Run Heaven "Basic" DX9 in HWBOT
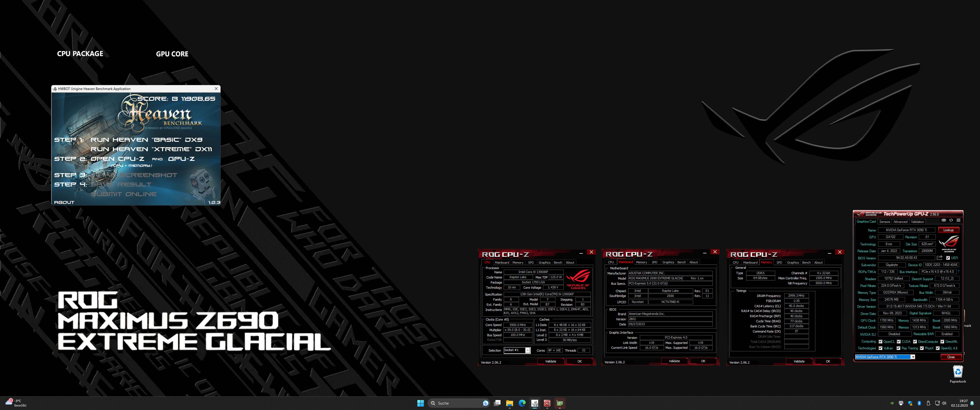Viewport: 980px width, 410px height. (x=146, y=140)
